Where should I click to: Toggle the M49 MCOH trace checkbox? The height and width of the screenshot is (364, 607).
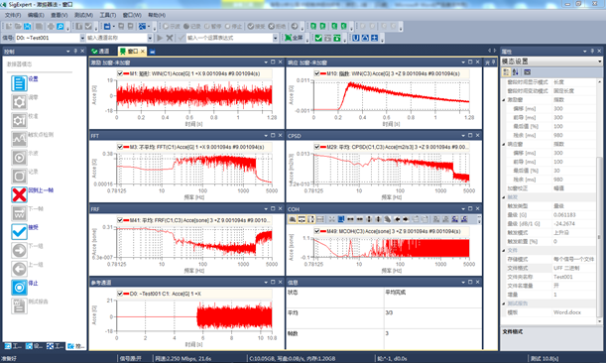[317, 231]
